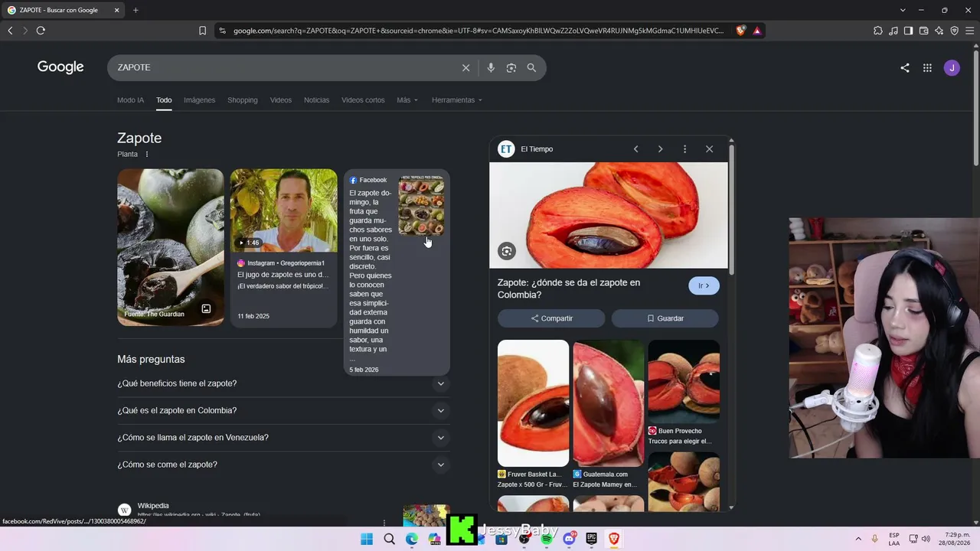This screenshot has width=980, height=551.
Task: Open the Windows Start menu
Action: click(367, 539)
